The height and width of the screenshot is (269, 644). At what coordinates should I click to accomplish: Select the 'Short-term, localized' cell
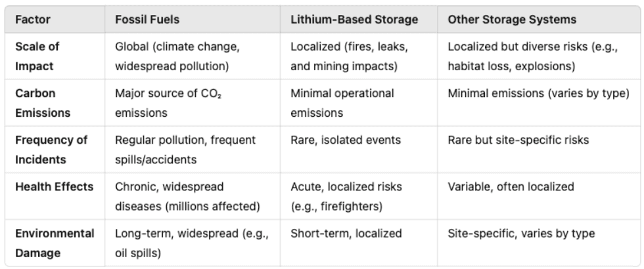pyautogui.click(x=346, y=234)
